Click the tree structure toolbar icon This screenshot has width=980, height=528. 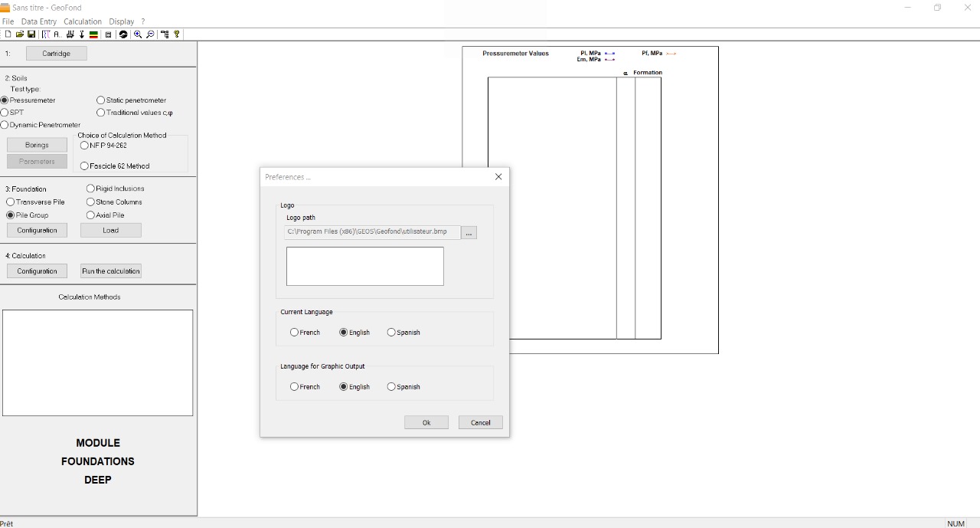tap(165, 34)
